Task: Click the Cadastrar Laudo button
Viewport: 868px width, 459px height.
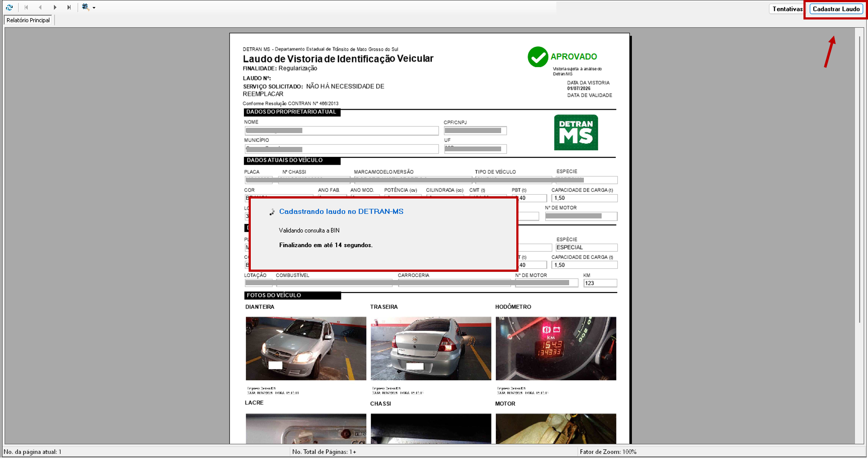Action: pyautogui.click(x=836, y=9)
